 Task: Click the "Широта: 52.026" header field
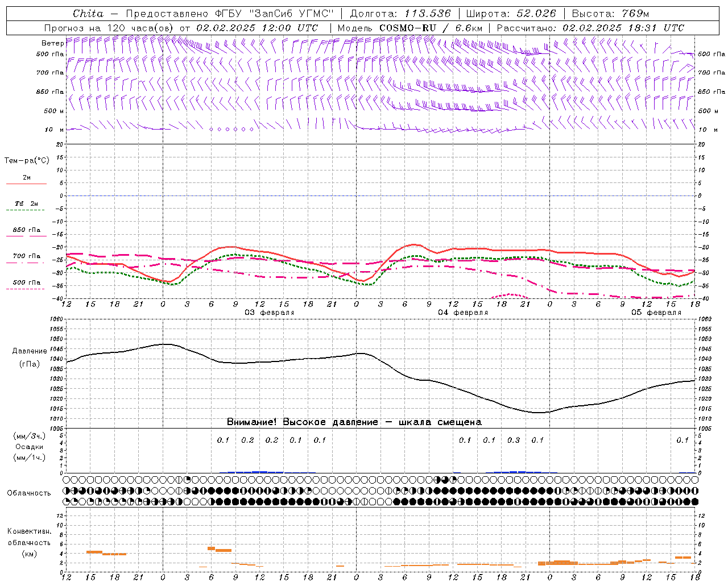[511, 14]
